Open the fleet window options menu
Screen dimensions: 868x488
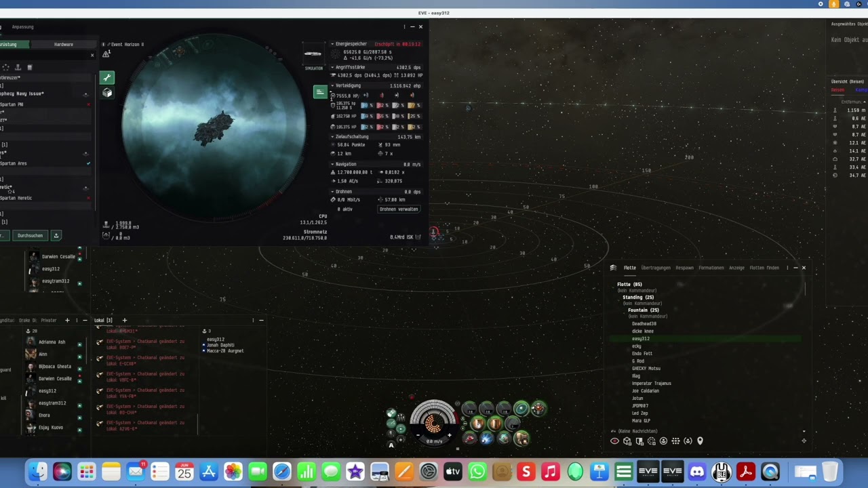tap(787, 268)
